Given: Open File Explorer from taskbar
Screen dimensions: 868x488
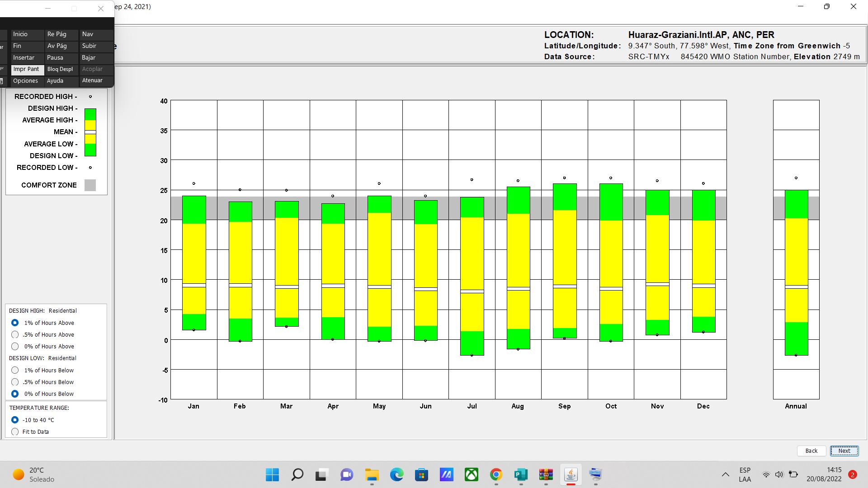Looking at the screenshot, I should 372,474.
